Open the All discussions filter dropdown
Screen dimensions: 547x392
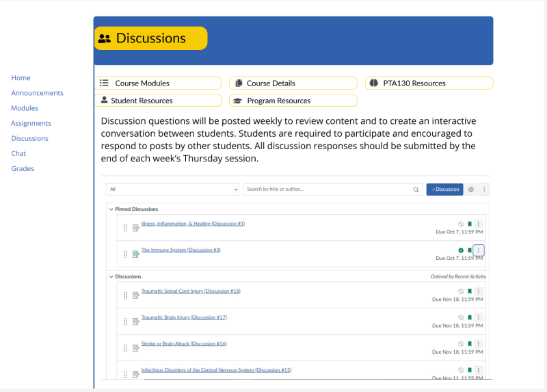click(x=172, y=190)
